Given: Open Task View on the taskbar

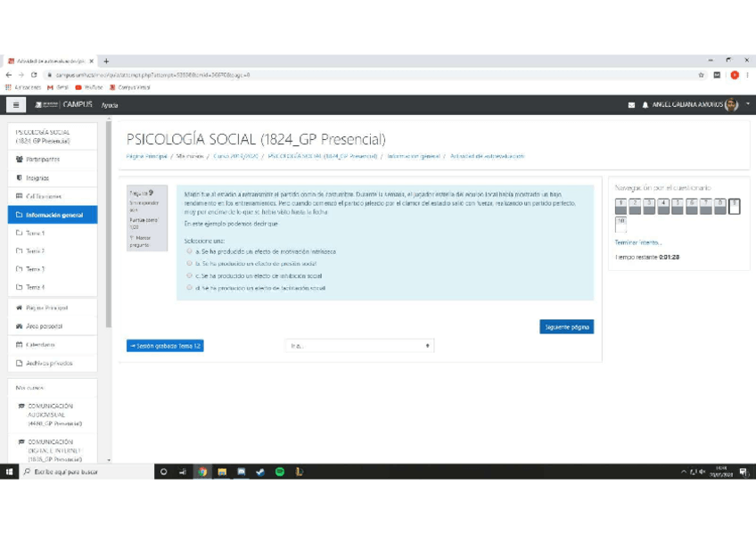Looking at the screenshot, I should pyautogui.click(x=183, y=472).
